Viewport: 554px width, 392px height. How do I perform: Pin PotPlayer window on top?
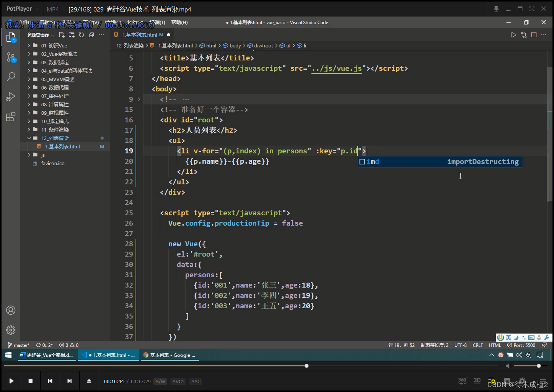(x=496, y=9)
